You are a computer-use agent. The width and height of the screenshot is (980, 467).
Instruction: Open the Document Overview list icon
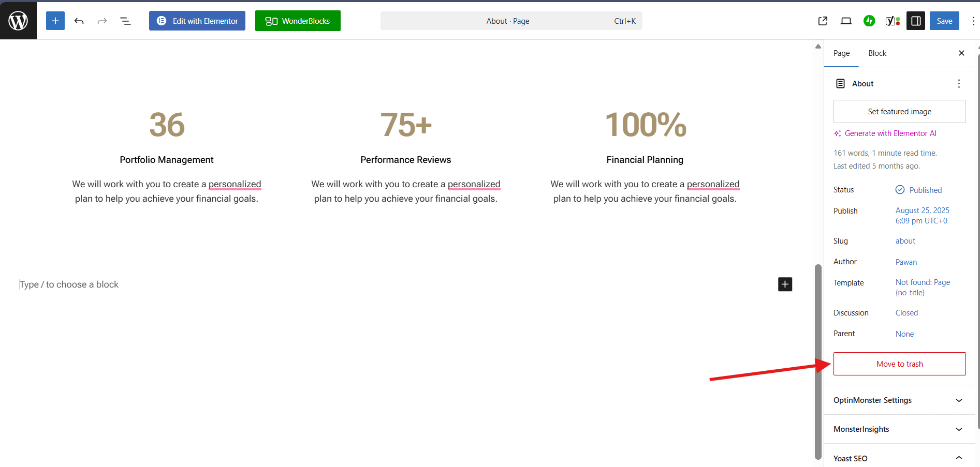[x=125, y=21]
